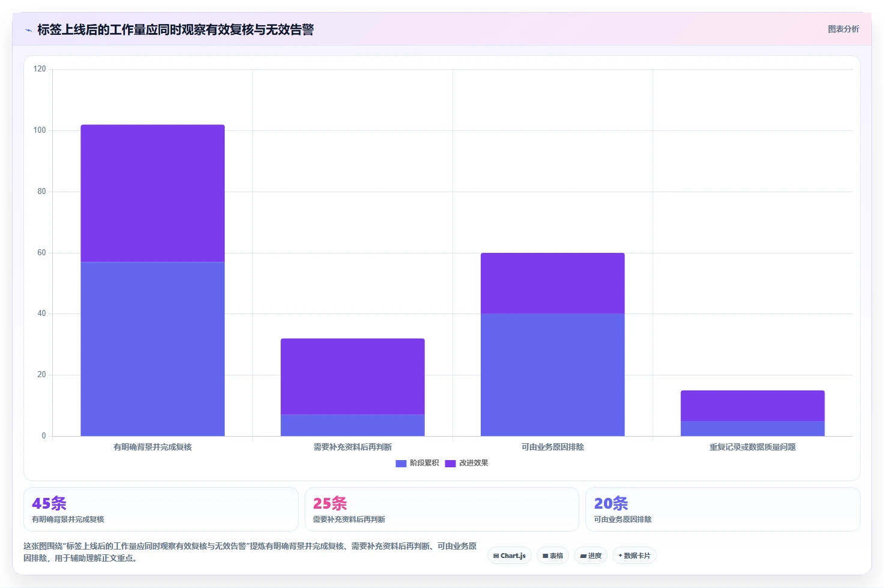Click x-axis label 重复记录或数据质量问题
Screen dimensions: 884x588
tap(752, 447)
